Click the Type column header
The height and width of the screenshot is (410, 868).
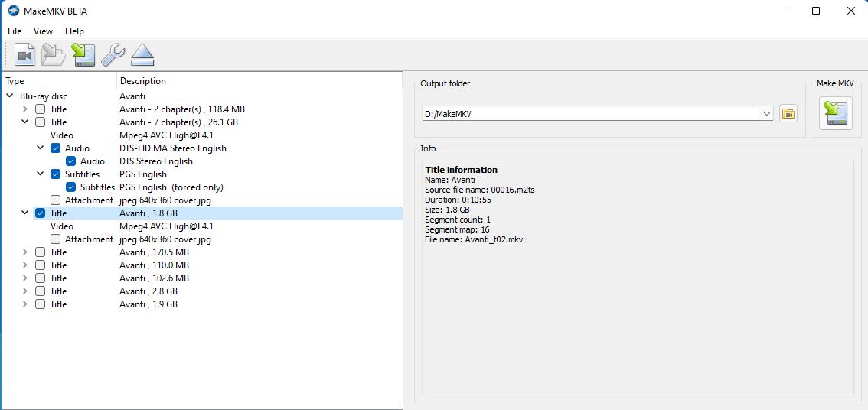[60, 81]
